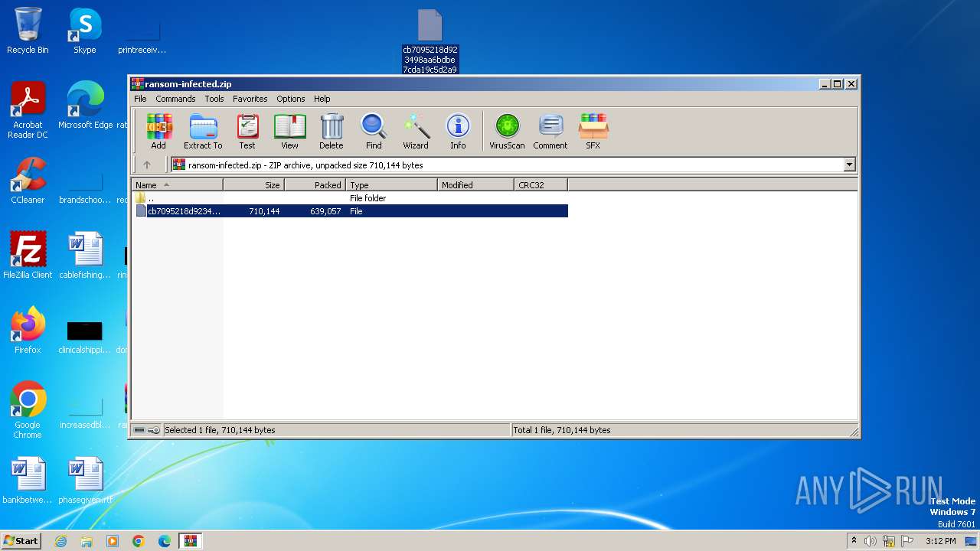The image size is (980, 551).
Task: Open FileZilla Client desktop icon
Action: click(28, 256)
